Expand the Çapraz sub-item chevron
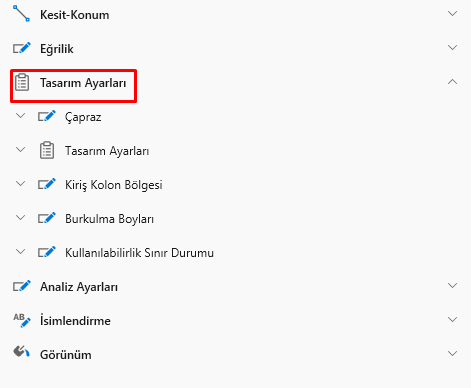This screenshot has width=471, height=388. point(21,116)
